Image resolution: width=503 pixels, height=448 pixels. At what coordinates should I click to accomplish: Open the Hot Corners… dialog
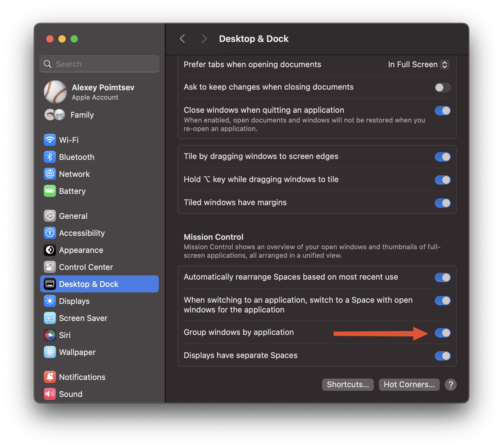[x=409, y=385]
